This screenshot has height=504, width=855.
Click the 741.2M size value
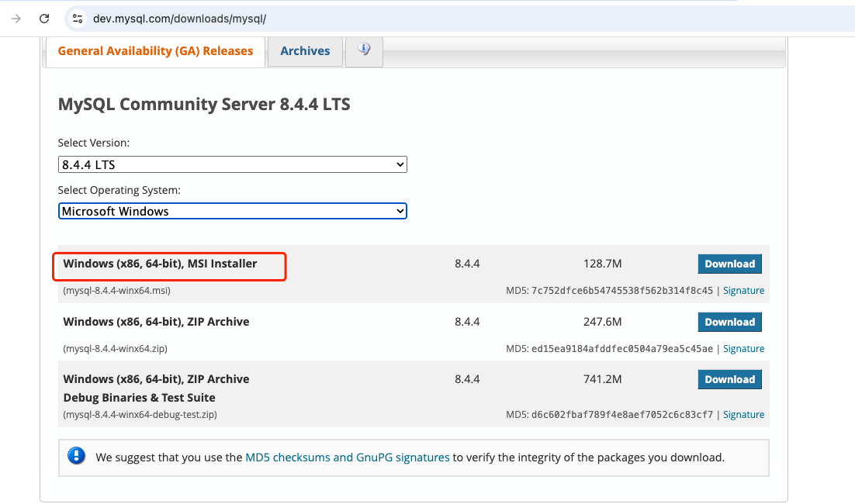pyautogui.click(x=603, y=379)
